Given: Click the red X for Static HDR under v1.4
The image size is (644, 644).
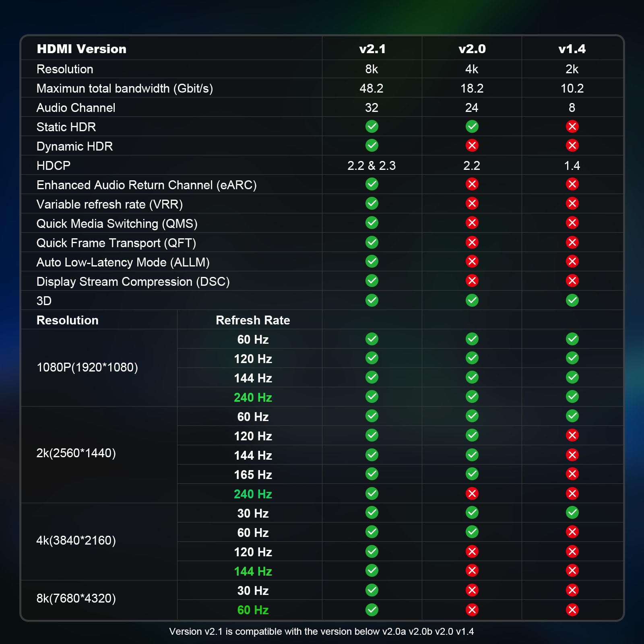Looking at the screenshot, I should tap(572, 126).
